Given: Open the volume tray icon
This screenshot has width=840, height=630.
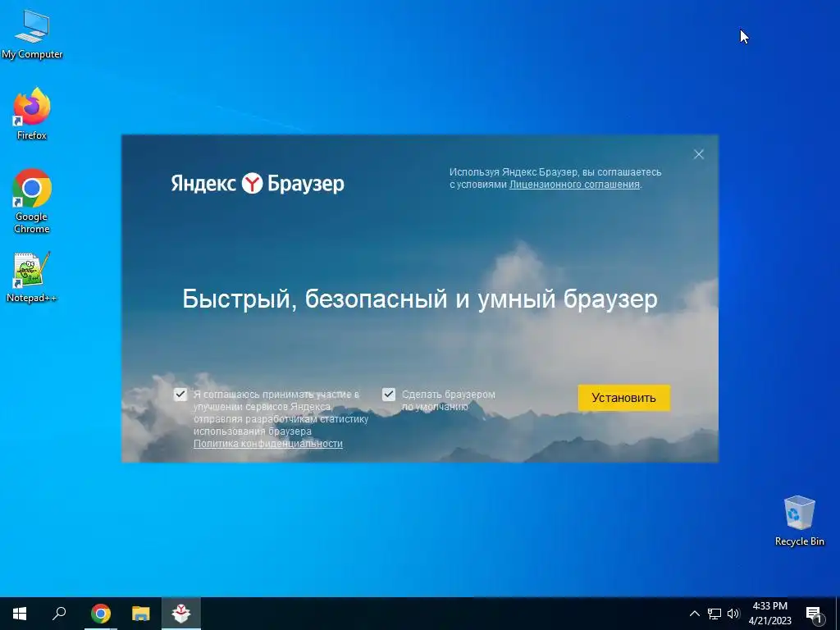Looking at the screenshot, I should 733,614.
